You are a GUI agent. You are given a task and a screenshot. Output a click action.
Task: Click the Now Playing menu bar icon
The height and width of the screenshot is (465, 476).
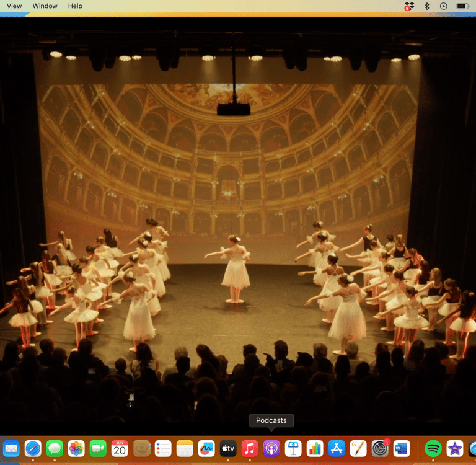point(444,6)
